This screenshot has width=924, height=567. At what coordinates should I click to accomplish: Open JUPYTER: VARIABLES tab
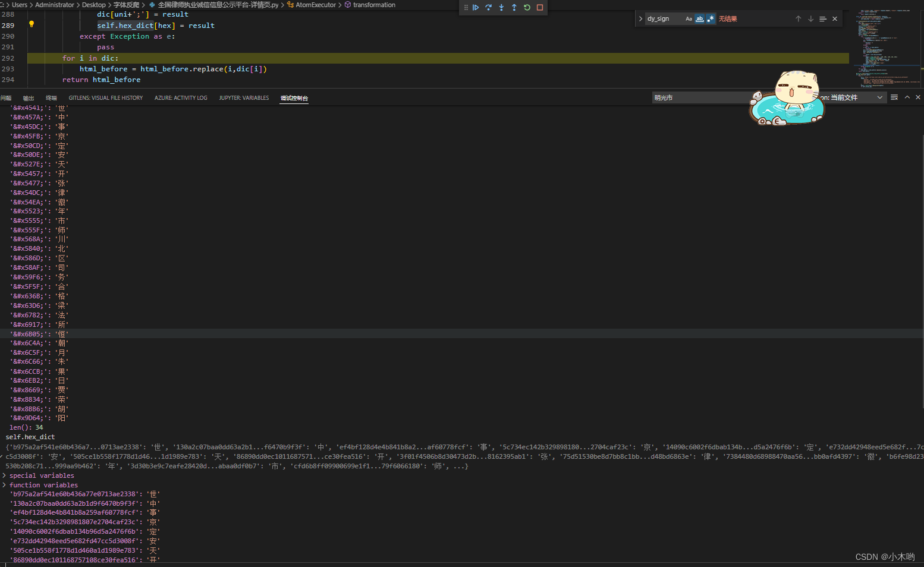(x=244, y=98)
